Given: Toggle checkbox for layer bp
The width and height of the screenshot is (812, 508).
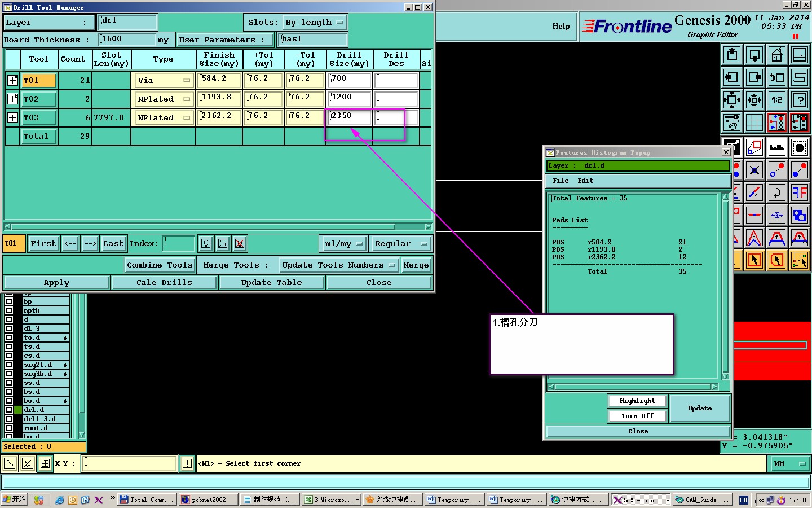Looking at the screenshot, I should point(9,301).
